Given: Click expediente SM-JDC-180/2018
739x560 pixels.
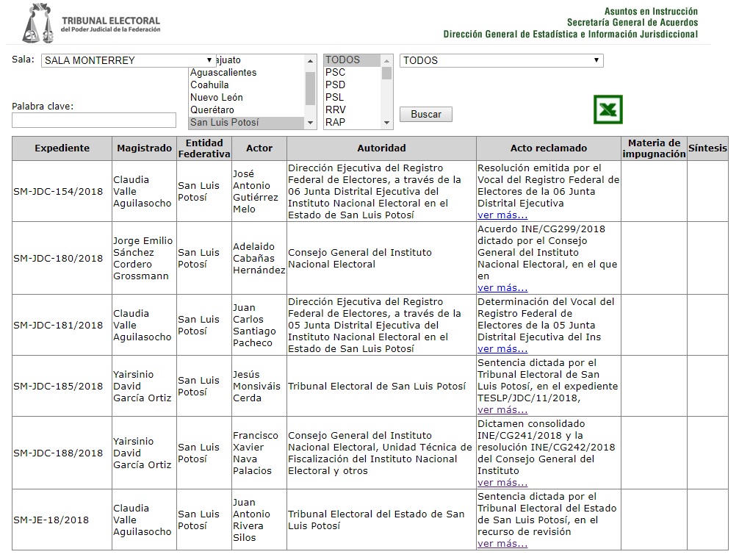Looking at the screenshot, I should pos(58,259).
